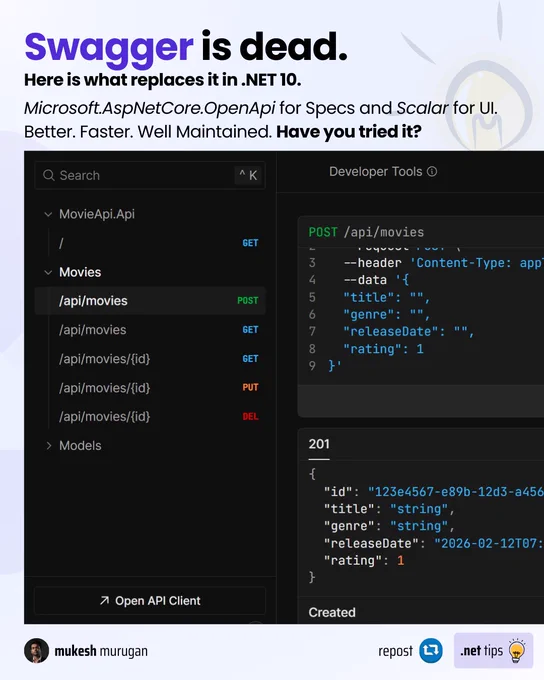Image resolution: width=544 pixels, height=680 pixels.
Task: Click the arrow icon on Open API Client
Action: [104, 601]
